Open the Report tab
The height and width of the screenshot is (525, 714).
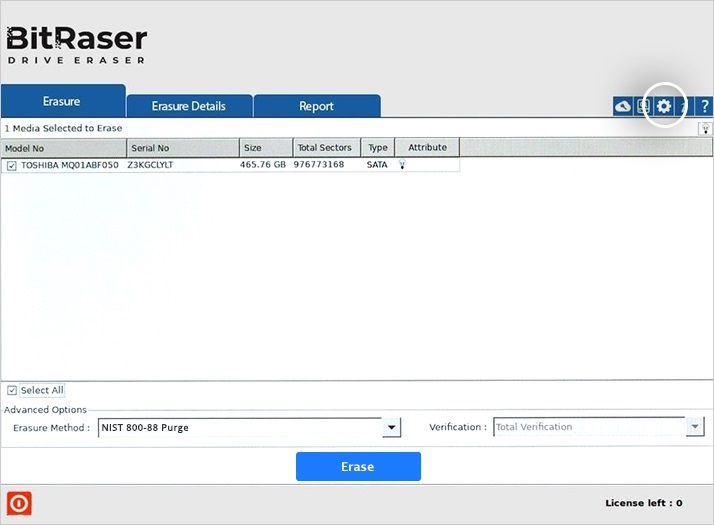click(317, 106)
